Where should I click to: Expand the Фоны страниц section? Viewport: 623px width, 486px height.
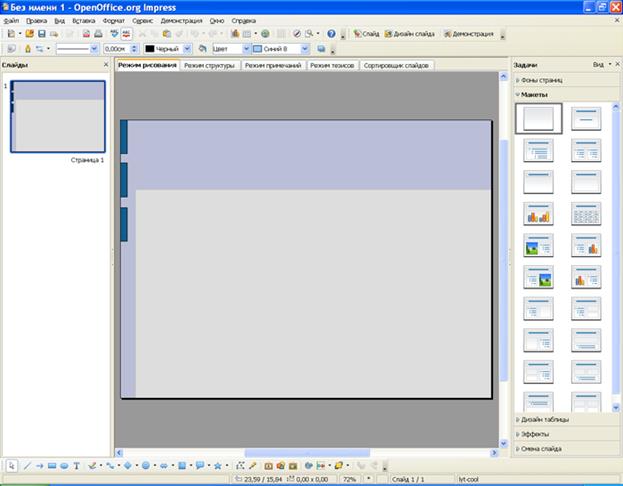point(565,80)
